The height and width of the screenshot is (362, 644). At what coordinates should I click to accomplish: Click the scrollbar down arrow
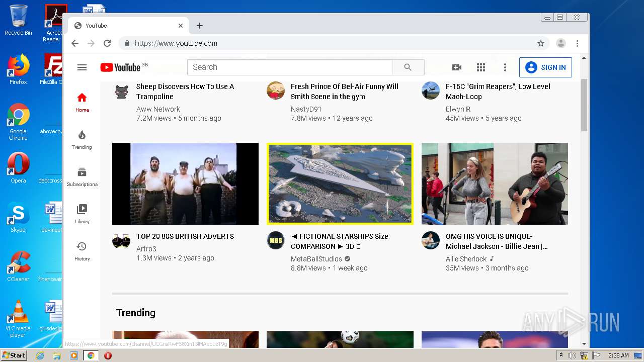pos(584,344)
